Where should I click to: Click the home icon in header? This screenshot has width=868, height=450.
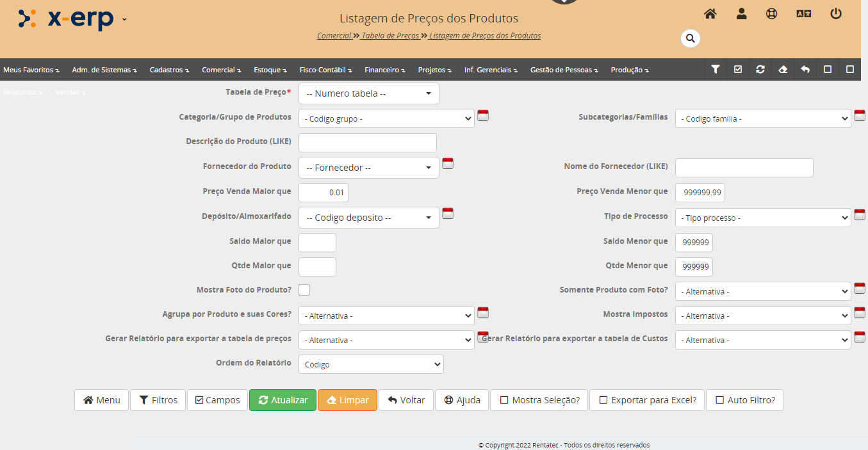coord(710,13)
